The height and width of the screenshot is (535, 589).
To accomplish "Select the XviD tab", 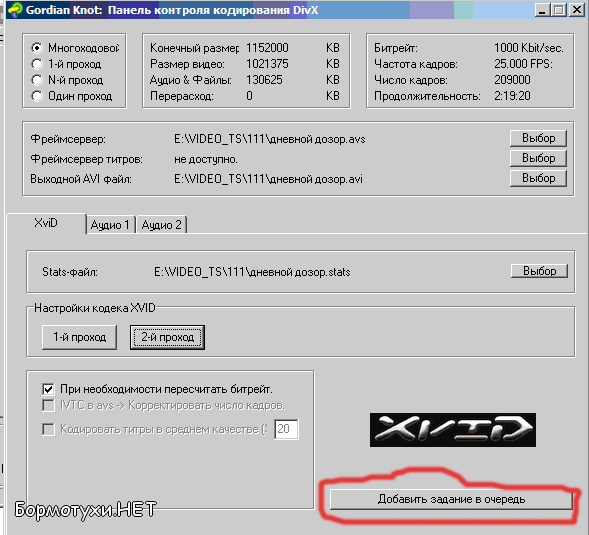I will coord(46,223).
